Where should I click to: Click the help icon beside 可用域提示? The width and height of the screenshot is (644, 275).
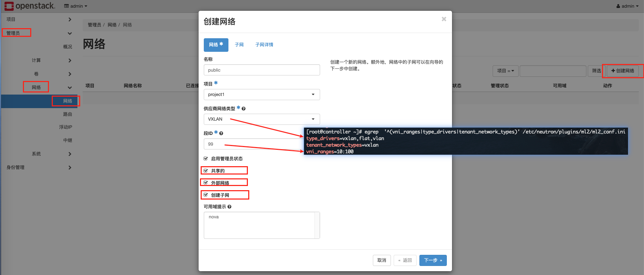click(x=229, y=207)
